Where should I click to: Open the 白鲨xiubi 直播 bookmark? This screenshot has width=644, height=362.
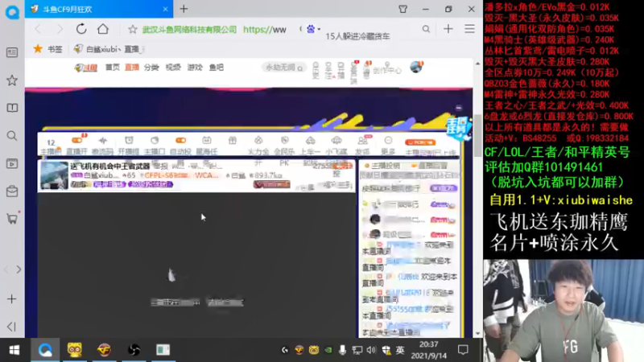[x=109, y=49]
